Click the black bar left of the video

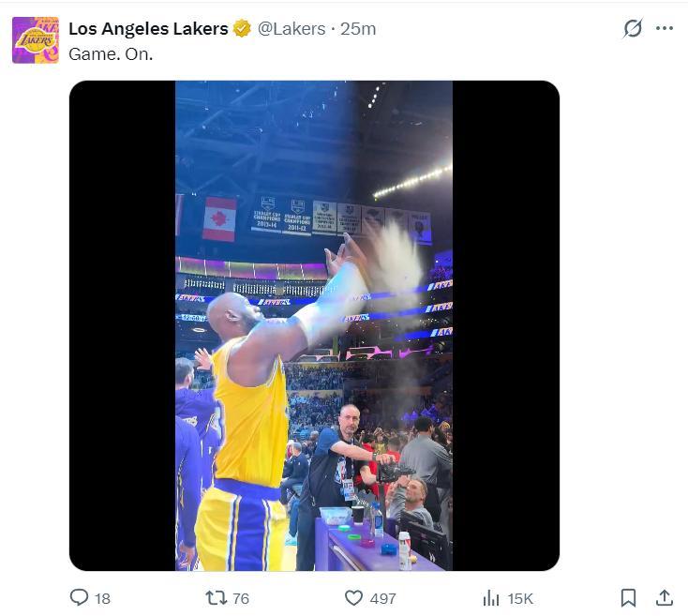(122, 325)
